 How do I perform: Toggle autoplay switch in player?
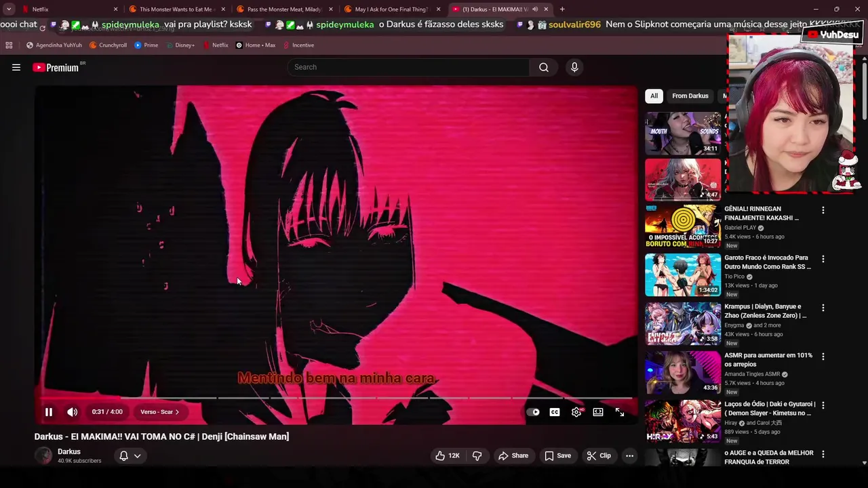click(x=533, y=412)
